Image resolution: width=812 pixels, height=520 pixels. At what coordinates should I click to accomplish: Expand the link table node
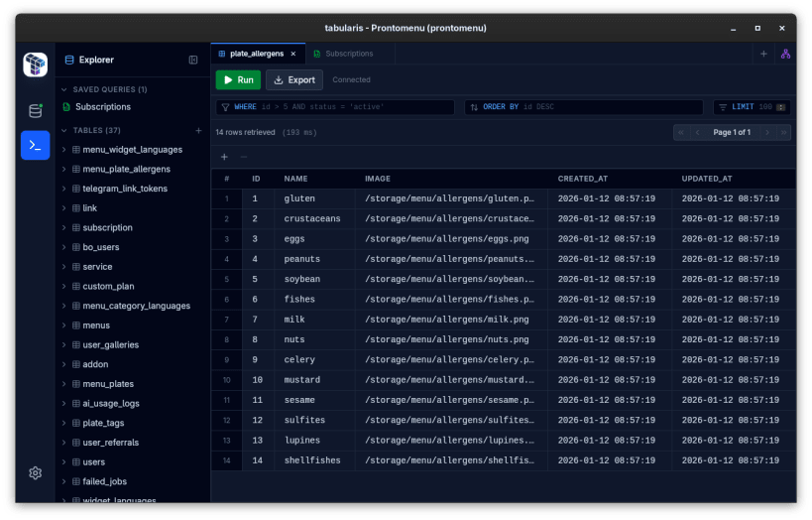click(64, 208)
